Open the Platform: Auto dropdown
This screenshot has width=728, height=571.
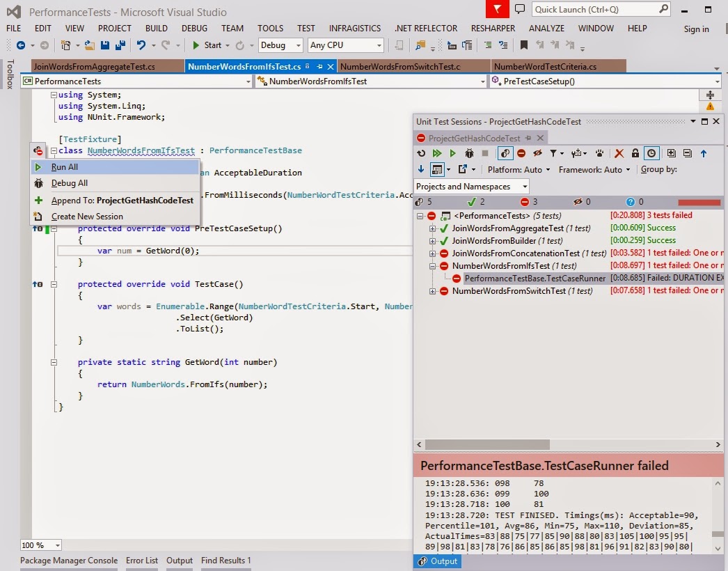pos(519,170)
